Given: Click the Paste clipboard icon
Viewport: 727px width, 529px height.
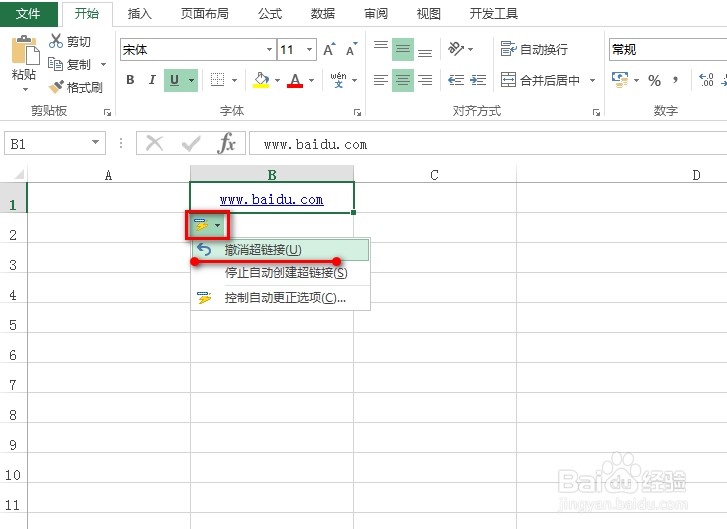Looking at the screenshot, I should [24, 50].
